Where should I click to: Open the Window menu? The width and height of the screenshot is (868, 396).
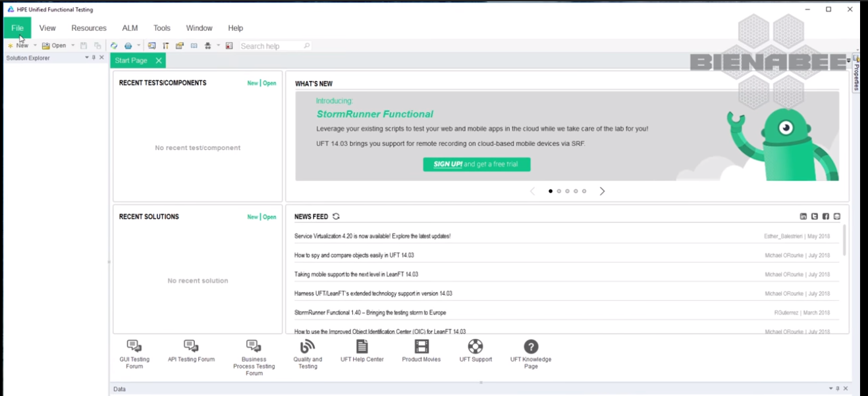(199, 28)
